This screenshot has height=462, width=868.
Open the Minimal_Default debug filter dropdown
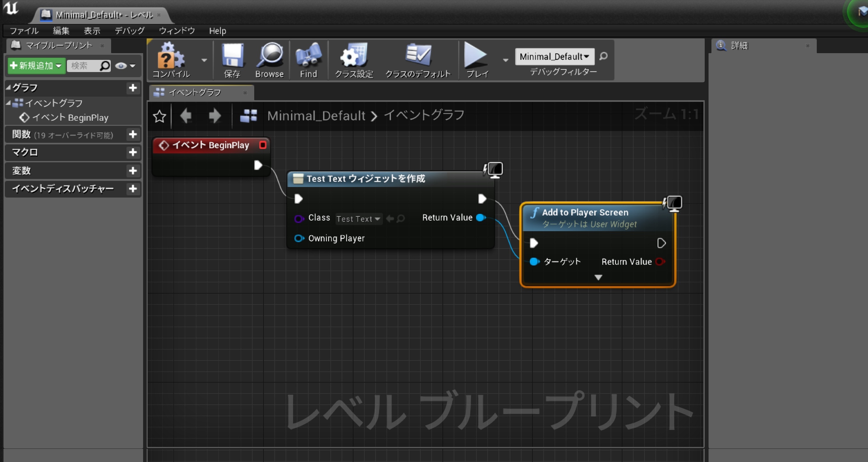[554, 57]
